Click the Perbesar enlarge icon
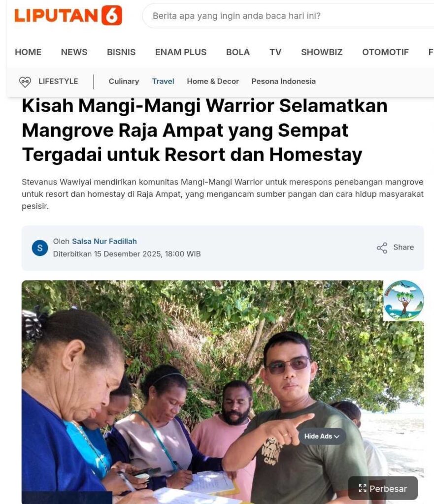The image size is (434, 504). point(363,488)
